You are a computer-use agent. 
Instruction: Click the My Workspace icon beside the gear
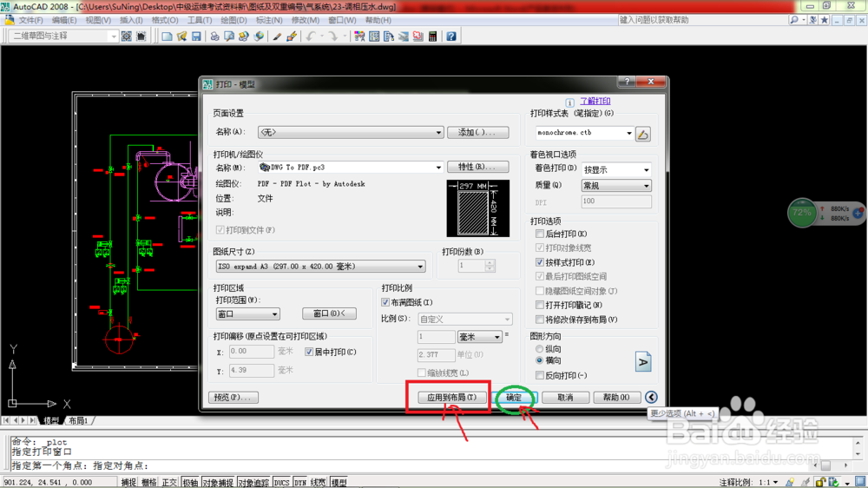(141, 36)
